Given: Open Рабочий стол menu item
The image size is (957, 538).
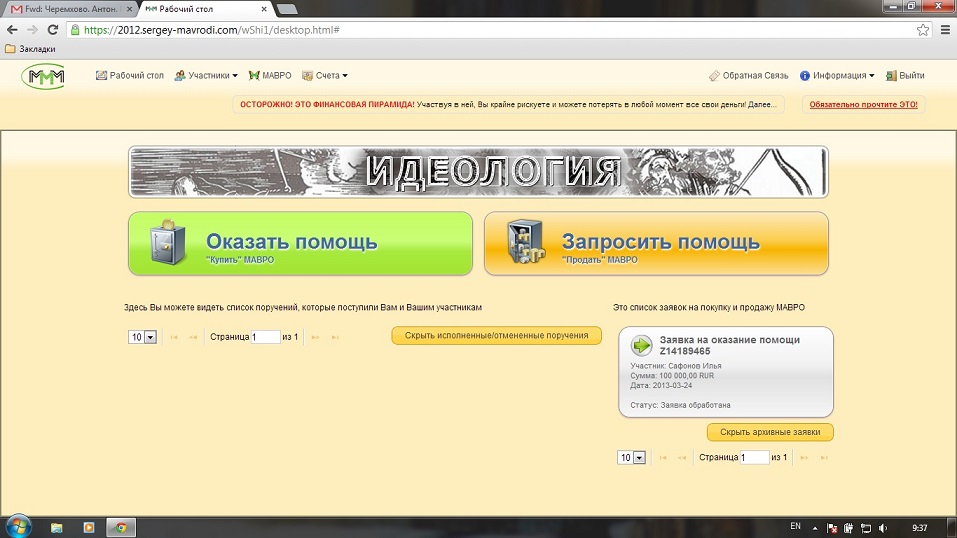Looking at the screenshot, I should tap(130, 76).
